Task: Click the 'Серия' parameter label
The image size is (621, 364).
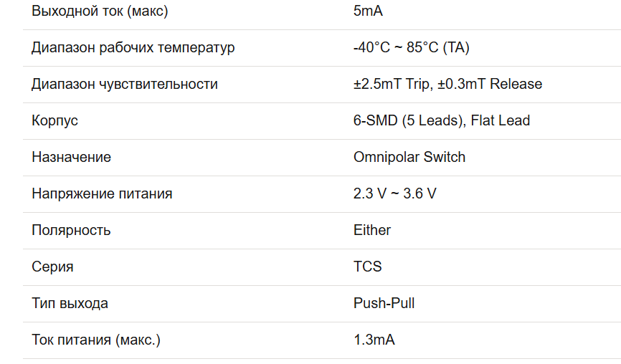Action: (52, 267)
